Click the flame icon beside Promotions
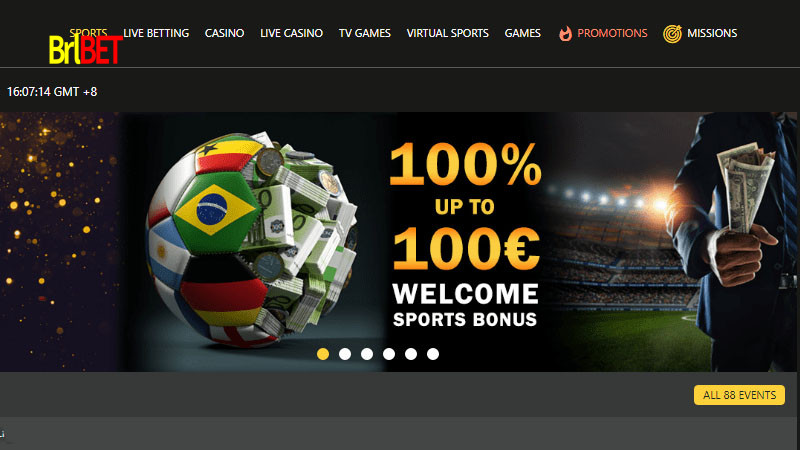The width and height of the screenshot is (800, 450). pyautogui.click(x=565, y=34)
